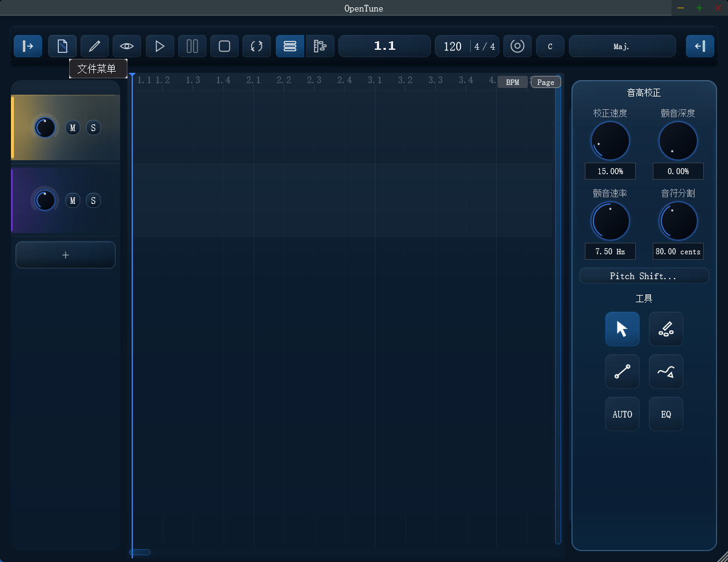The width and height of the screenshot is (728, 562).
Task: Click the BPM button above the timeline
Action: tap(513, 83)
